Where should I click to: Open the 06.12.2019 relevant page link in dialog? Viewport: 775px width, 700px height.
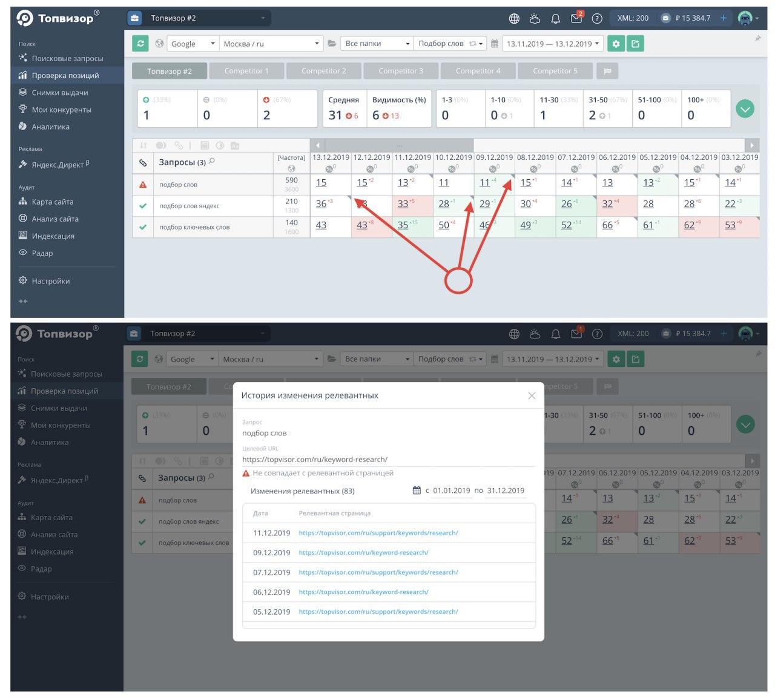[x=363, y=592]
